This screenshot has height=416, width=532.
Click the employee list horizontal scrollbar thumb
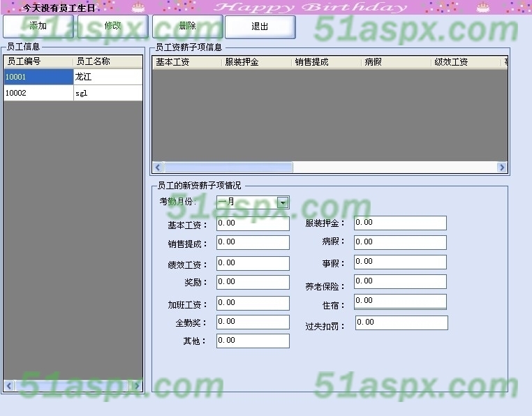pos(73,386)
